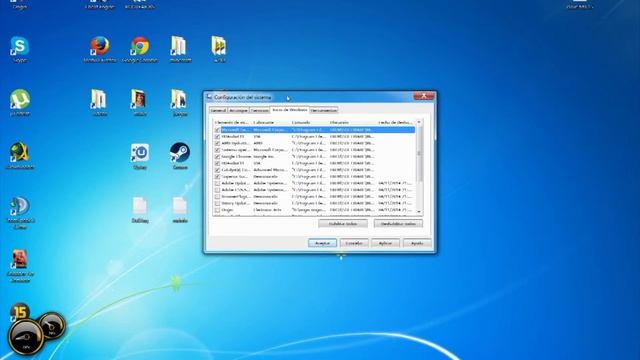
Task: Sort list by Comando column header
Action: coord(309,122)
